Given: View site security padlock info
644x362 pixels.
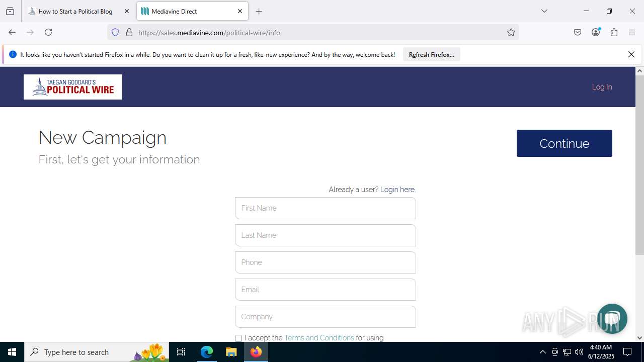Looking at the screenshot, I should click(129, 32).
